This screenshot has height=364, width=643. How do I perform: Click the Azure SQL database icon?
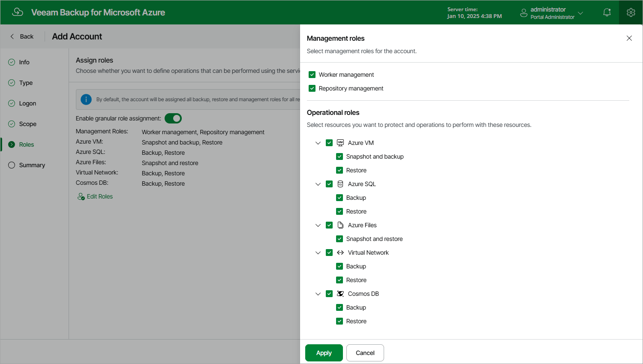pyautogui.click(x=340, y=184)
